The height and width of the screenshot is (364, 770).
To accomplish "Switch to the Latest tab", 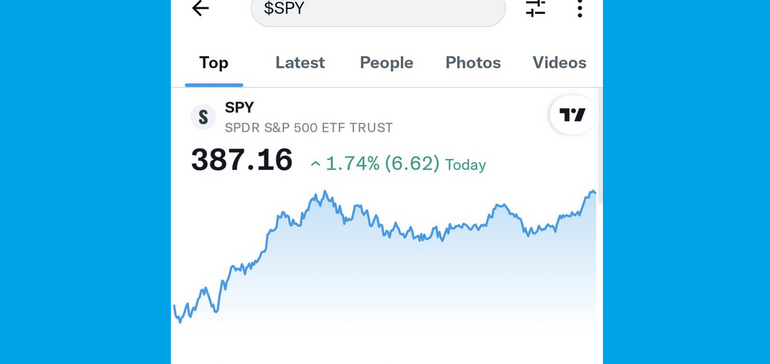I will tap(300, 63).
